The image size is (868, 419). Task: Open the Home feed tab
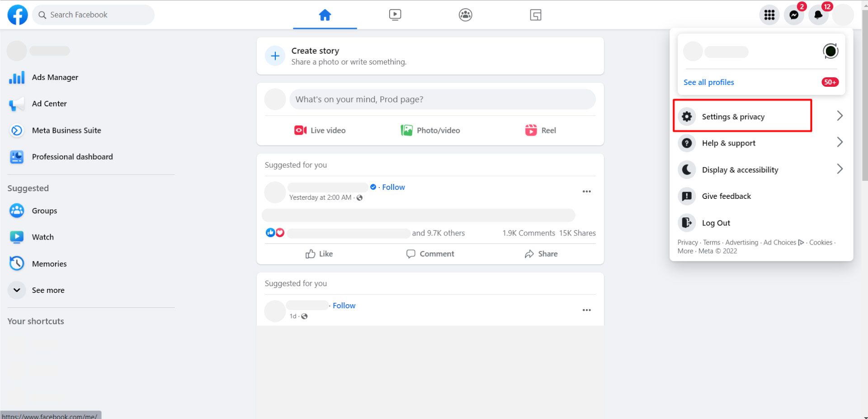pyautogui.click(x=325, y=15)
